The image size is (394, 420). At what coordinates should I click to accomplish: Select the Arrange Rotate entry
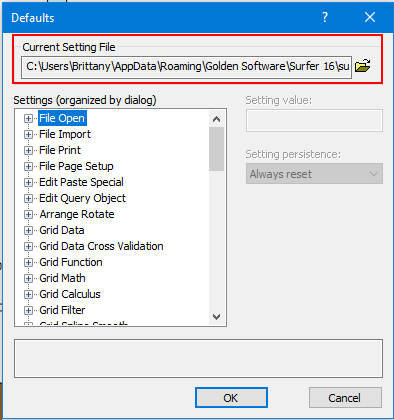(77, 214)
